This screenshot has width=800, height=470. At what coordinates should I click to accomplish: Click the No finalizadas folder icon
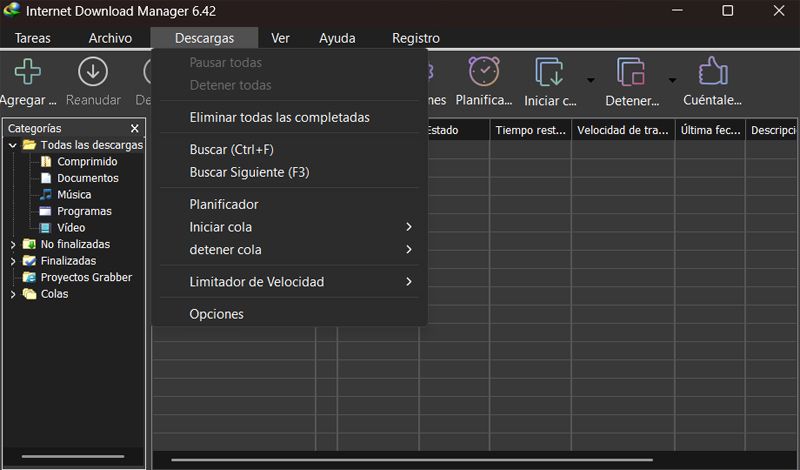(x=30, y=244)
